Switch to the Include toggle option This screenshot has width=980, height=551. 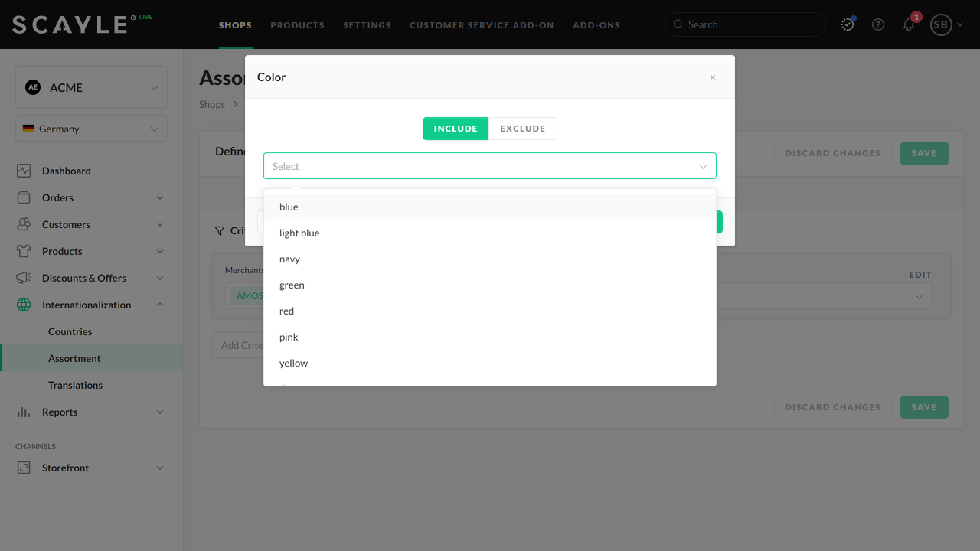tap(456, 129)
